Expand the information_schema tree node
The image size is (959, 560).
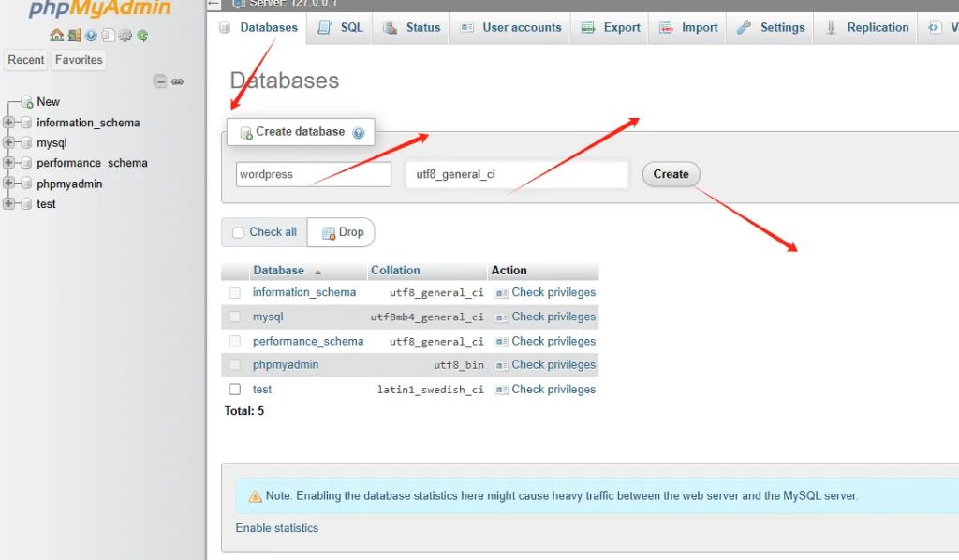(x=9, y=123)
